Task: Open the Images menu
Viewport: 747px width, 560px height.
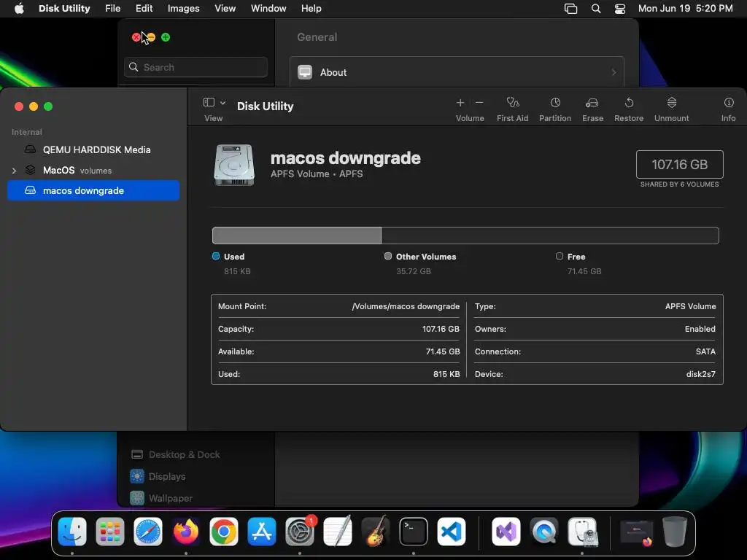Action: pyautogui.click(x=183, y=9)
